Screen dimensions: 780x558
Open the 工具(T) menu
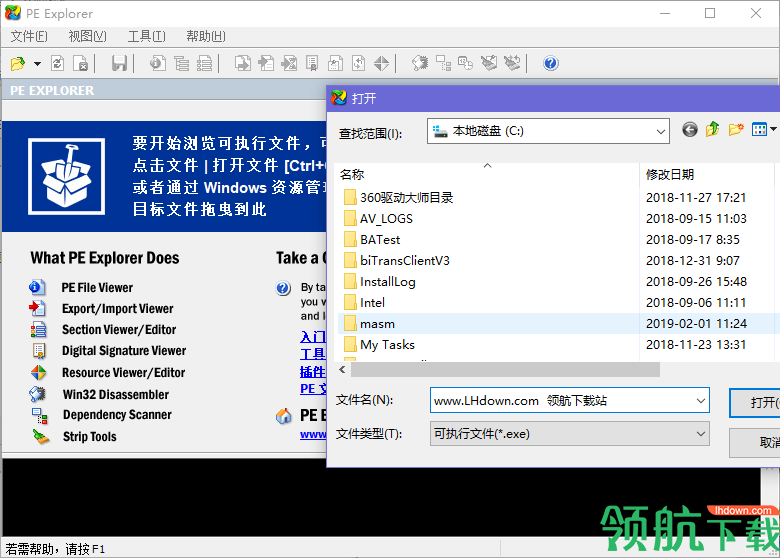[x=146, y=36]
